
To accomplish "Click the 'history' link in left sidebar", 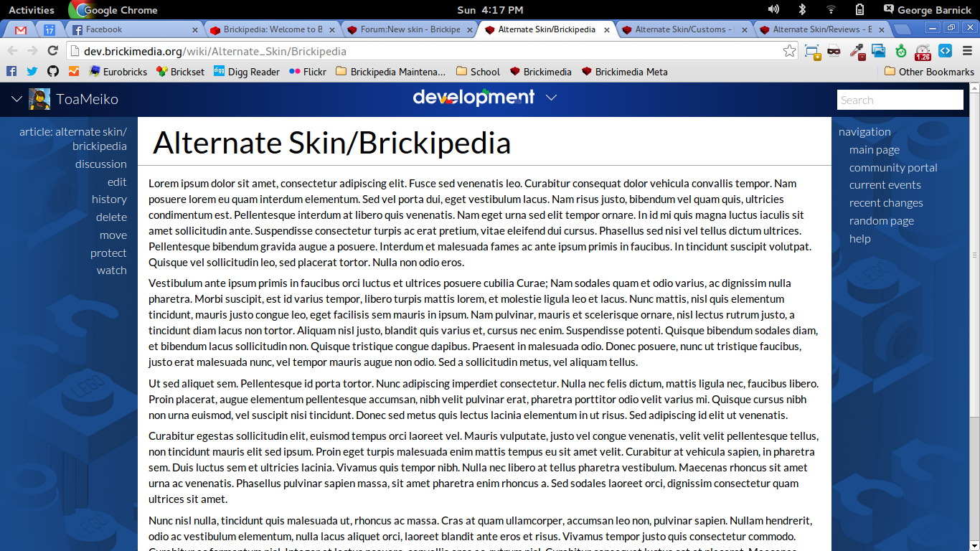I will (x=109, y=199).
